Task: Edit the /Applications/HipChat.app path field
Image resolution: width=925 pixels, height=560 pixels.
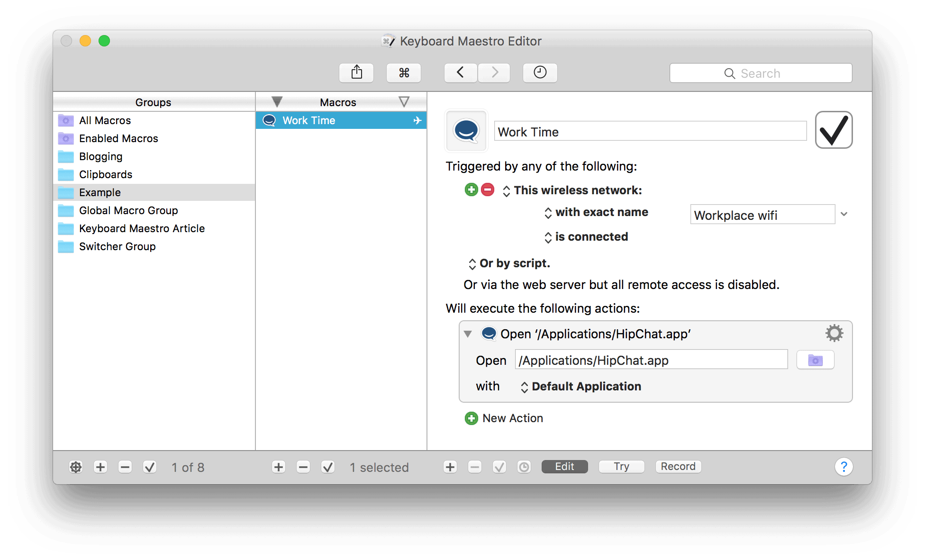Action: coord(651,360)
